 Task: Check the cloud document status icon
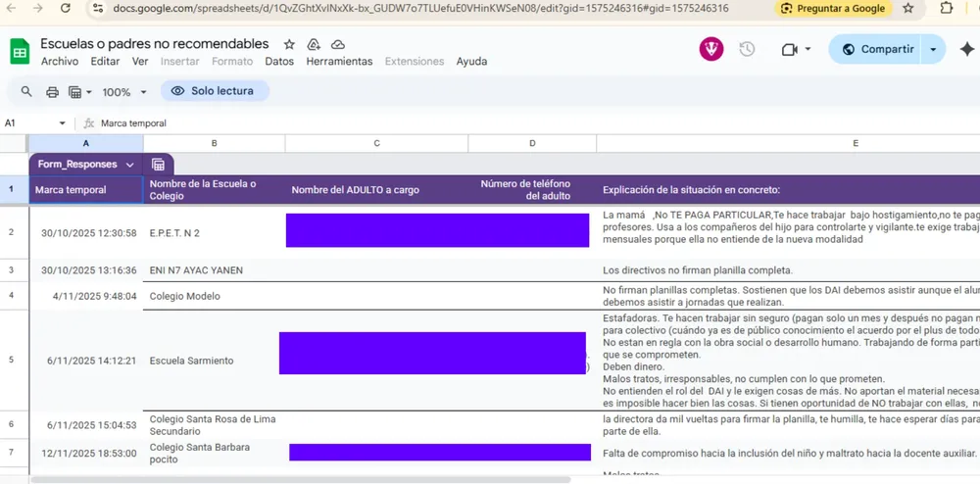(337, 44)
